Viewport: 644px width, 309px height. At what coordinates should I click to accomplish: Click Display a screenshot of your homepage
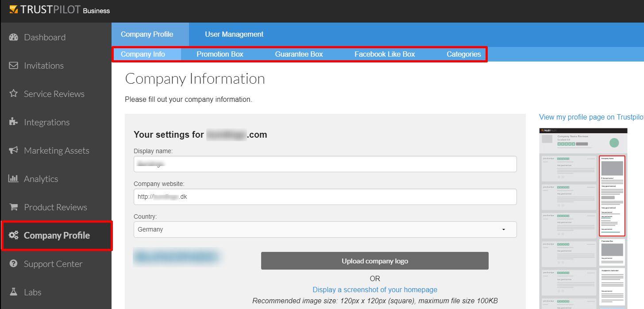coord(375,290)
